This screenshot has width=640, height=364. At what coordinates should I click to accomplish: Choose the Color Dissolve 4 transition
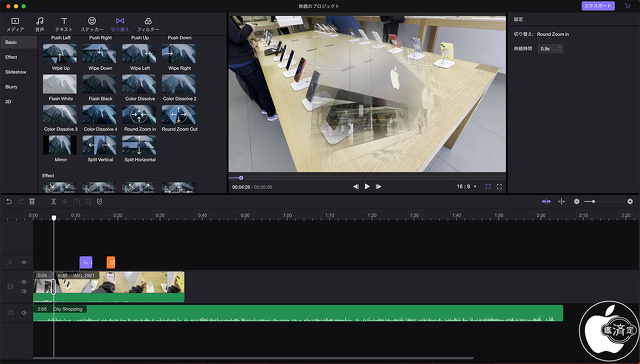coord(100,115)
